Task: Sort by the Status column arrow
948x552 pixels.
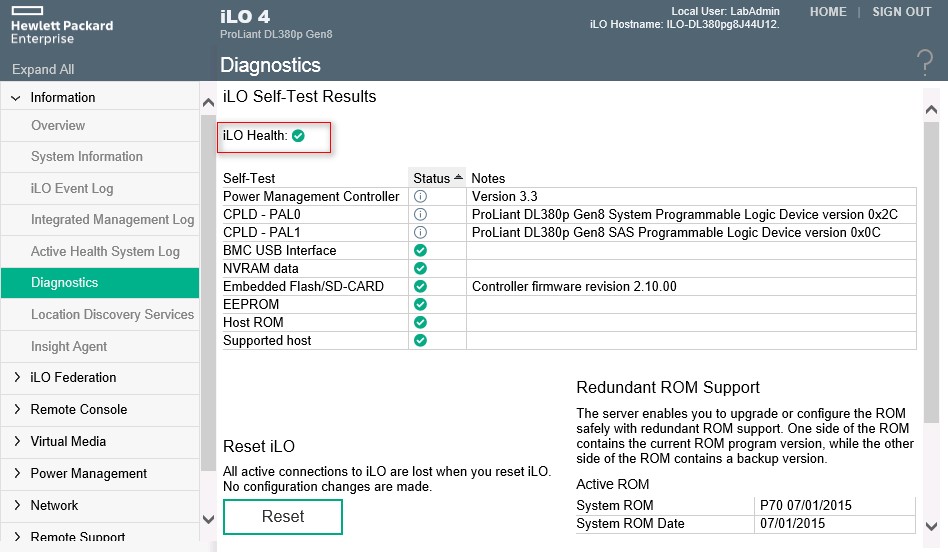Action: coord(458,177)
